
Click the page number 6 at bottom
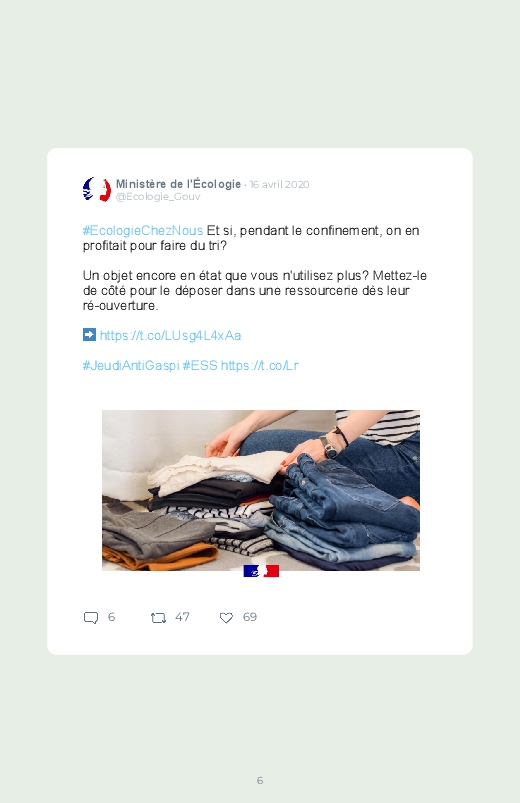(260, 780)
